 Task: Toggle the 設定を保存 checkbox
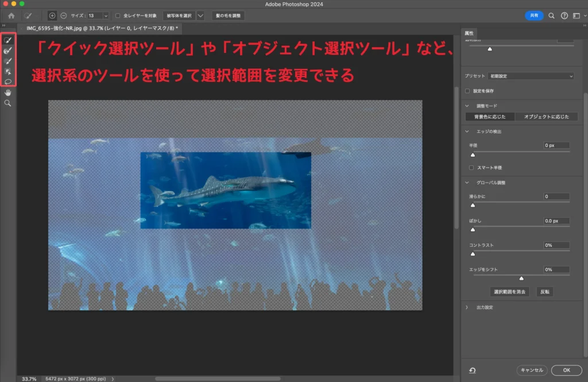tap(468, 91)
